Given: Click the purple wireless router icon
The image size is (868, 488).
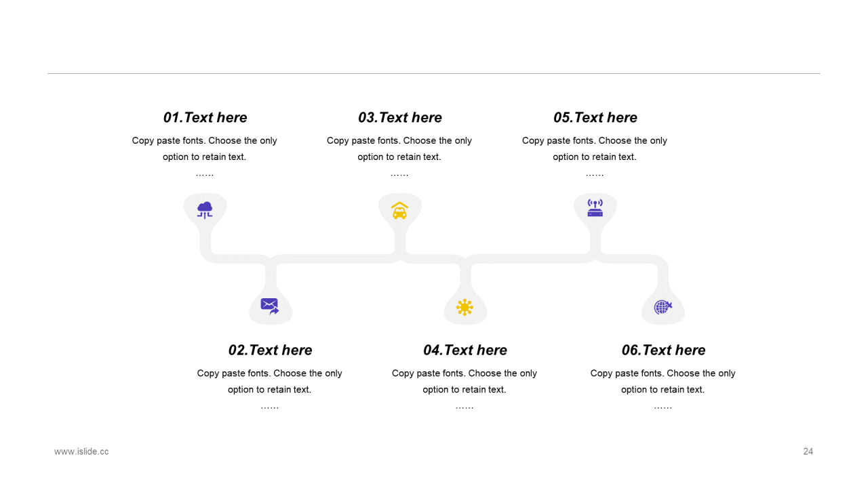Looking at the screenshot, I should coord(595,207).
